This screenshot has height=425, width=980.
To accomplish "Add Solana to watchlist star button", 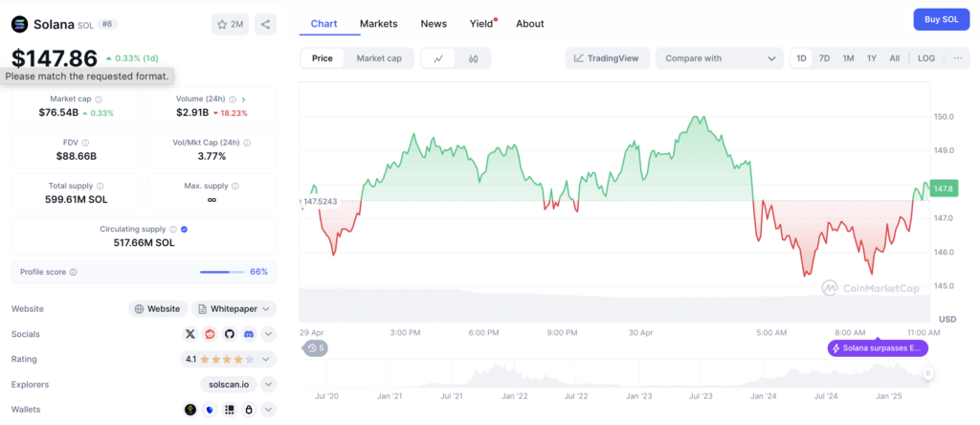I will 230,24.
